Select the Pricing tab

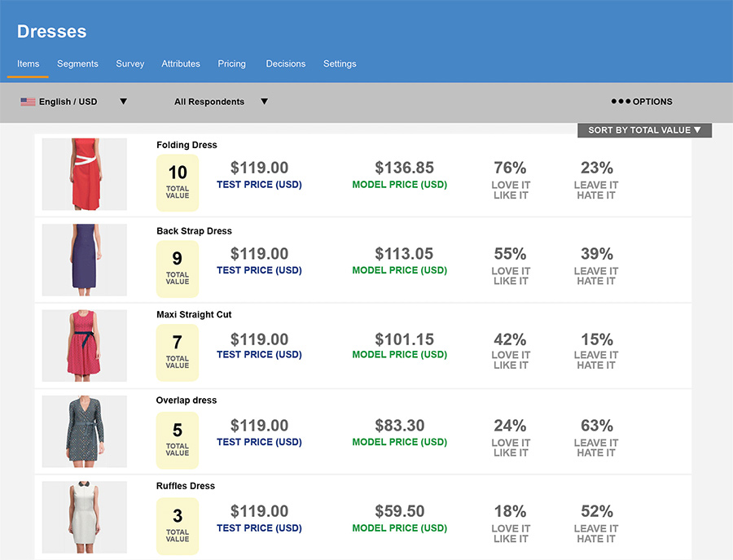[x=231, y=63]
